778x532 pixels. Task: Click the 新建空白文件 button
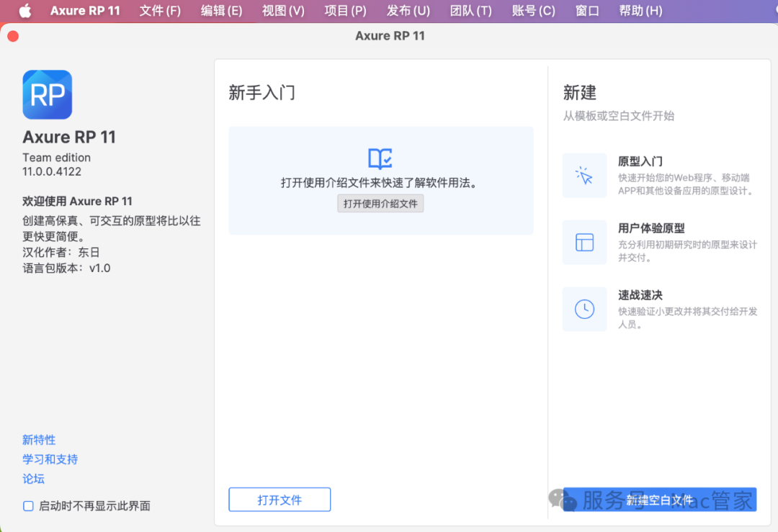[659, 500]
